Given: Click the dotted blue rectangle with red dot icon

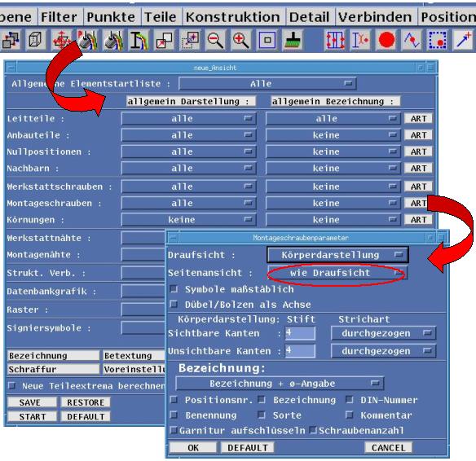Looking at the screenshot, I should click(438, 40).
